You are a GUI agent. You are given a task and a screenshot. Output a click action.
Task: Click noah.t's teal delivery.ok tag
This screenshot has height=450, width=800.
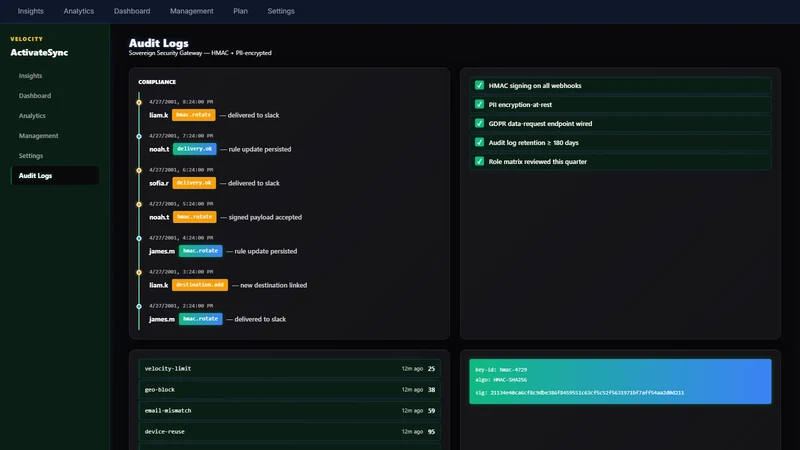click(x=194, y=149)
